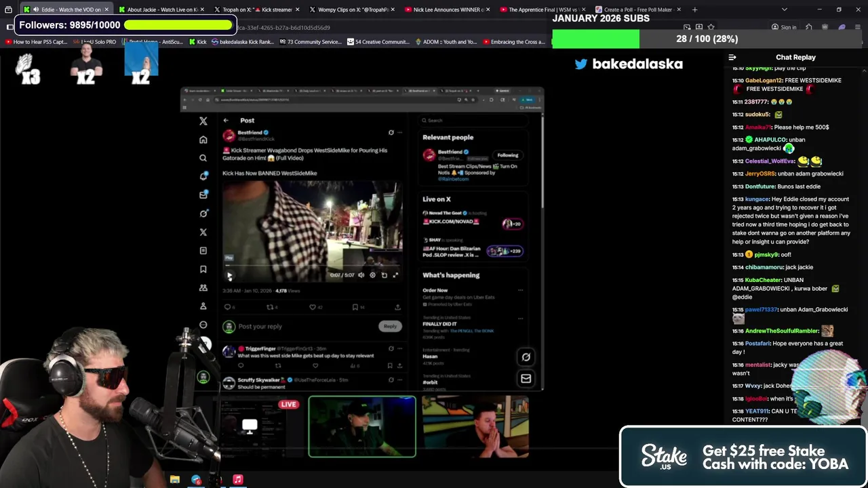Switch to the Create a Poll tab

(637, 9)
